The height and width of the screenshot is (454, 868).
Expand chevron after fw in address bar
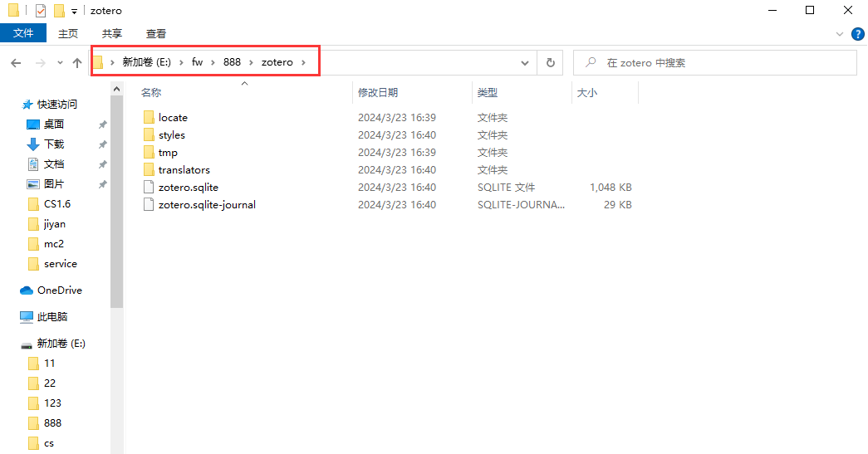tap(213, 62)
